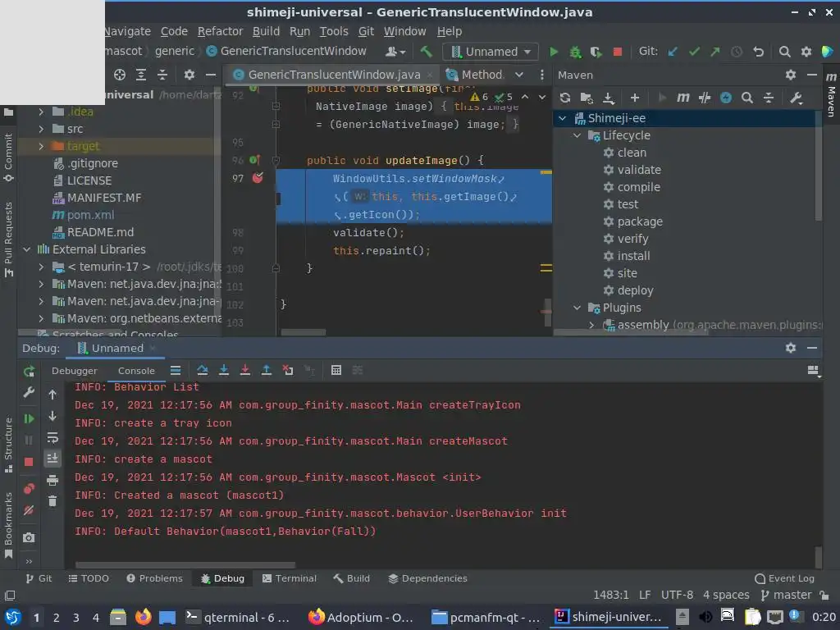Image resolution: width=840 pixels, height=630 pixels.
Task: Take a thread dump with the camera icon
Action: (29, 537)
